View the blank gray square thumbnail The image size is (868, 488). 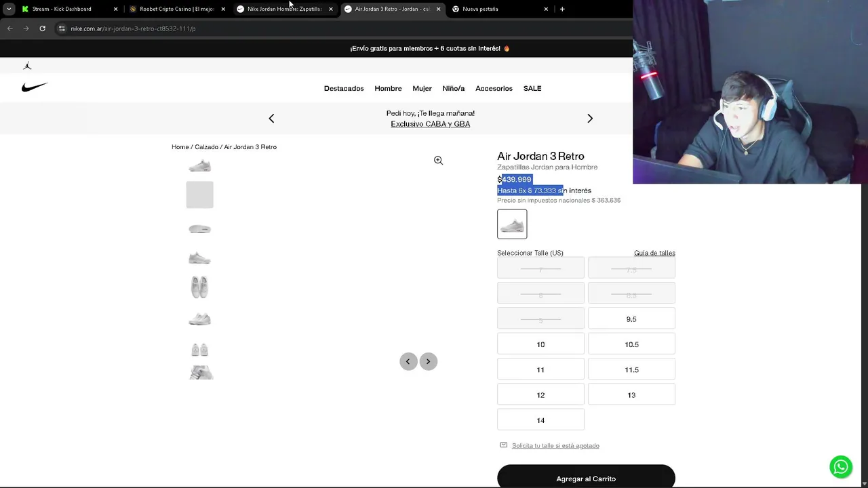tap(199, 195)
